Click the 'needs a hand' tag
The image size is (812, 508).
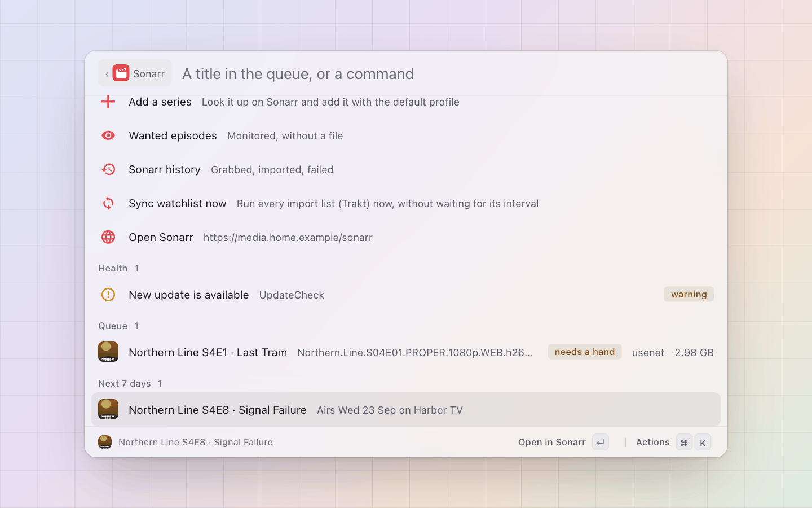[x=585, y=352]
